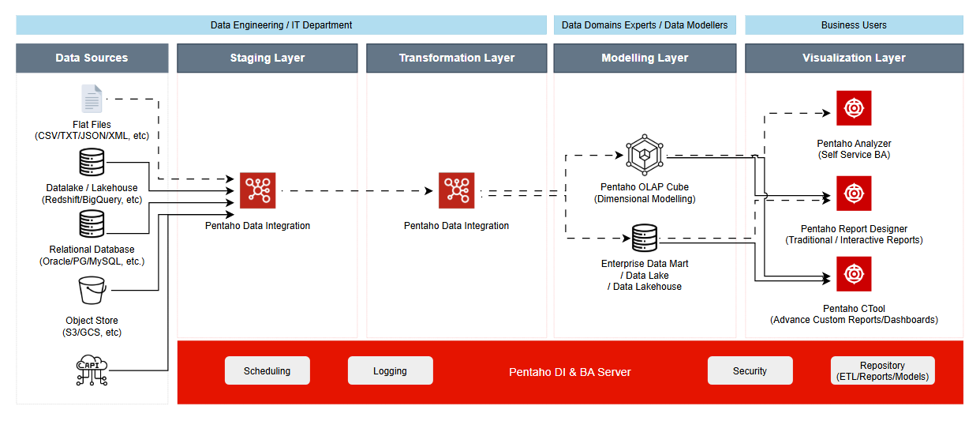The height and width of the screenshot is (421, 980).
Task: Click Data Engineering / IT Department banner
Action: [x=282, y=25]
